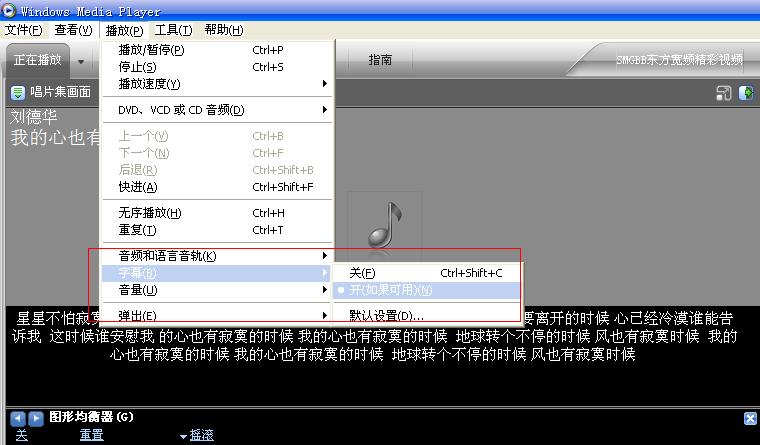
Task: Click the green arrow playlist pane icon
Action: [x=746, y=92]
